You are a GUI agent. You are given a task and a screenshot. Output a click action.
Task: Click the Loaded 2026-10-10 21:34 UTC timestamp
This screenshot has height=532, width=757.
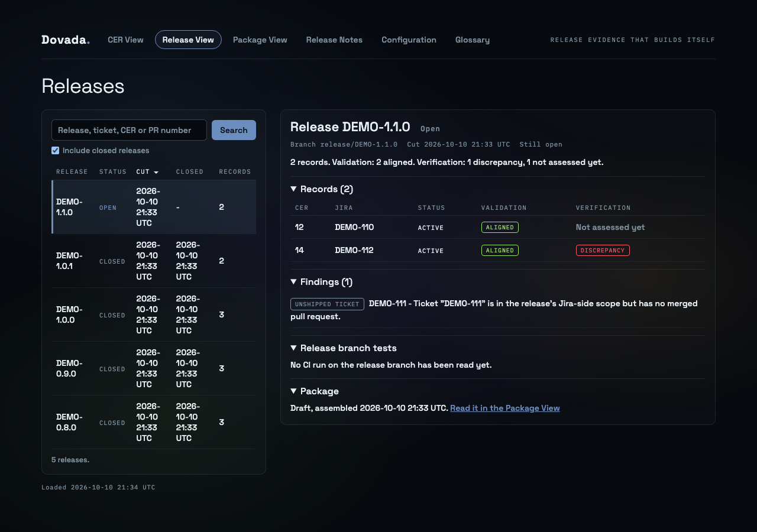[x=98, y=488]
